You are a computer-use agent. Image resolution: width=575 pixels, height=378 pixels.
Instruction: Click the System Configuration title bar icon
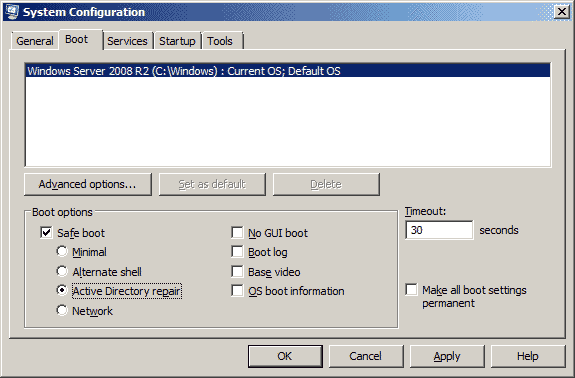(x=12, y=11)
